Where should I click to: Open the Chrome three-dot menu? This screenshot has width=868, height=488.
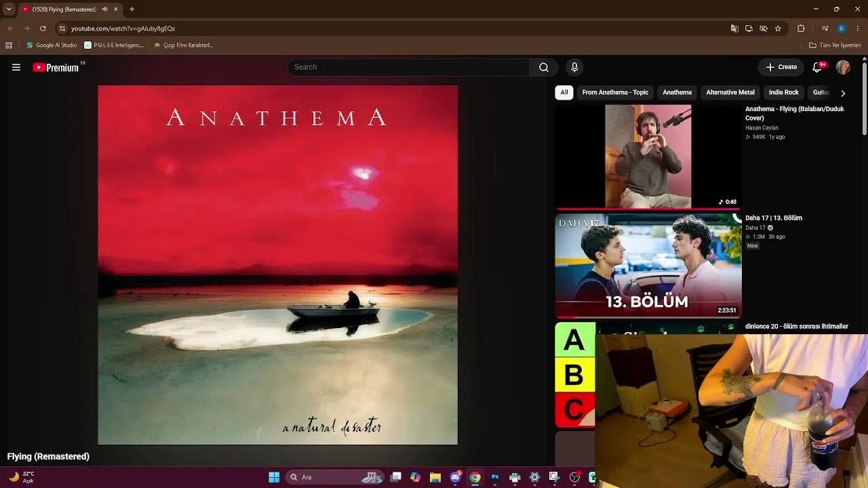point(858,28)
